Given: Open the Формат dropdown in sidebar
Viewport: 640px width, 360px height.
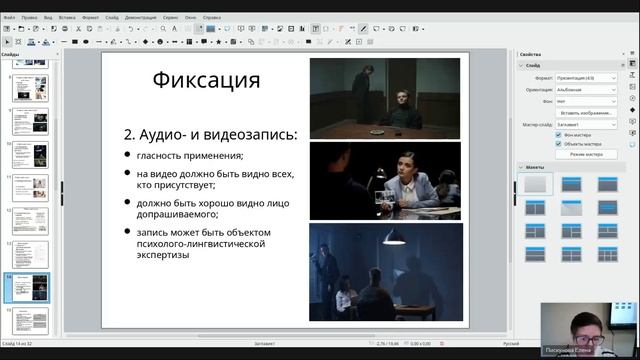Looking at the screenshot, I should click(586, 78).
